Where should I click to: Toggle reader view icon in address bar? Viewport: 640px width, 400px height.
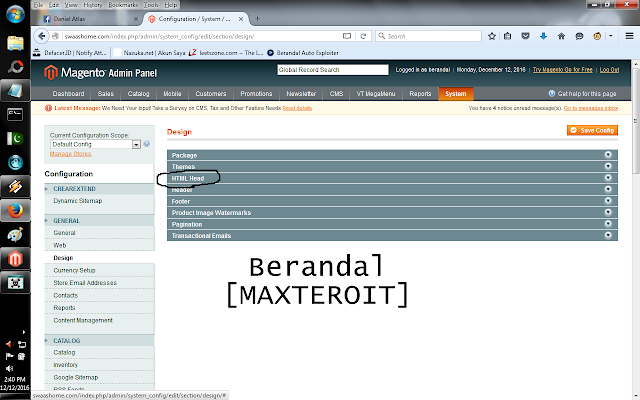347,36
